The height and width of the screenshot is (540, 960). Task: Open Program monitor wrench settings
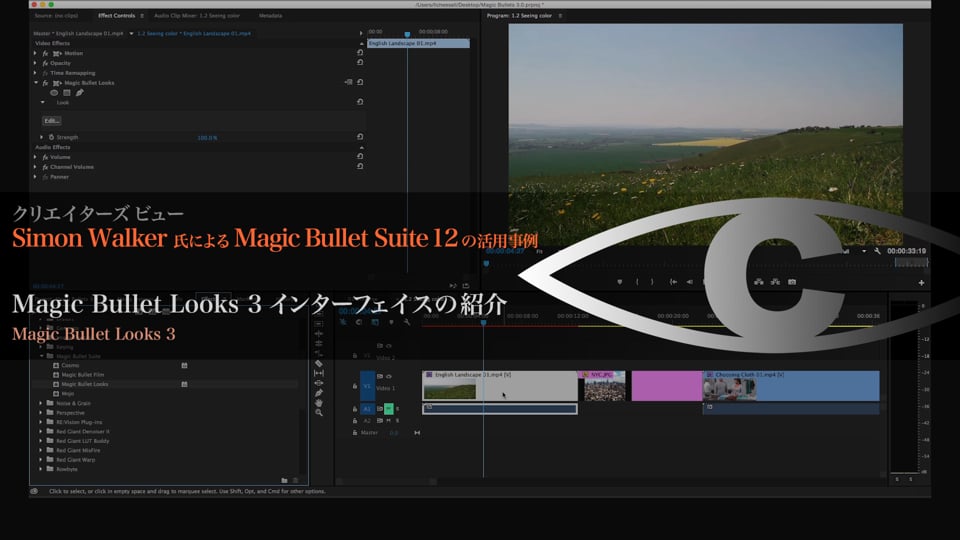coord(877,251)
